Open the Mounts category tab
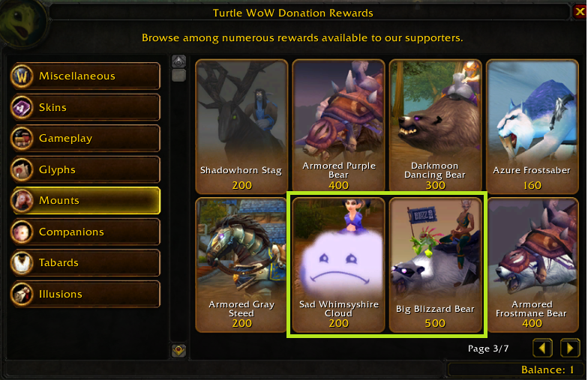 (x=87, y=201)
